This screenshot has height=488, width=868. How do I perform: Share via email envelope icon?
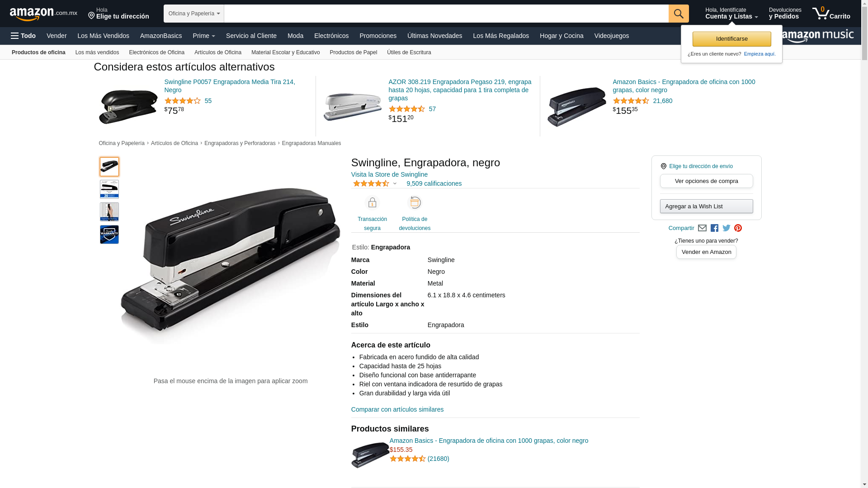coord(702,228)
